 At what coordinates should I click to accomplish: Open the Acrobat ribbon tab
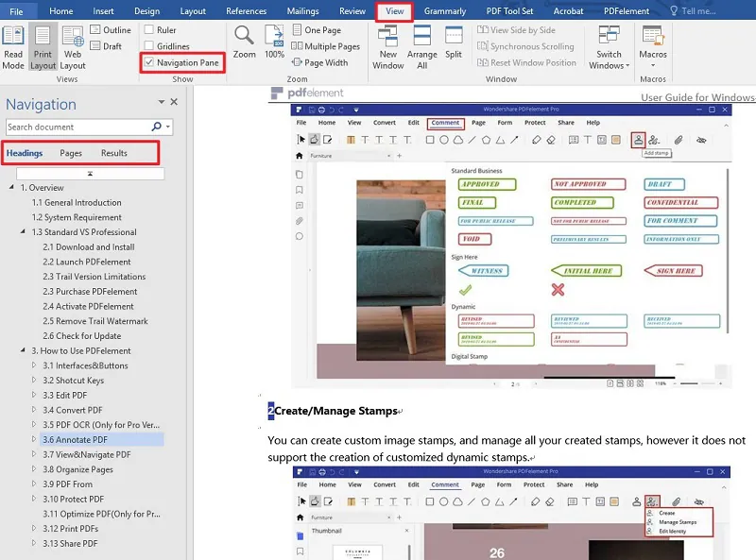(x=568, y=11)
